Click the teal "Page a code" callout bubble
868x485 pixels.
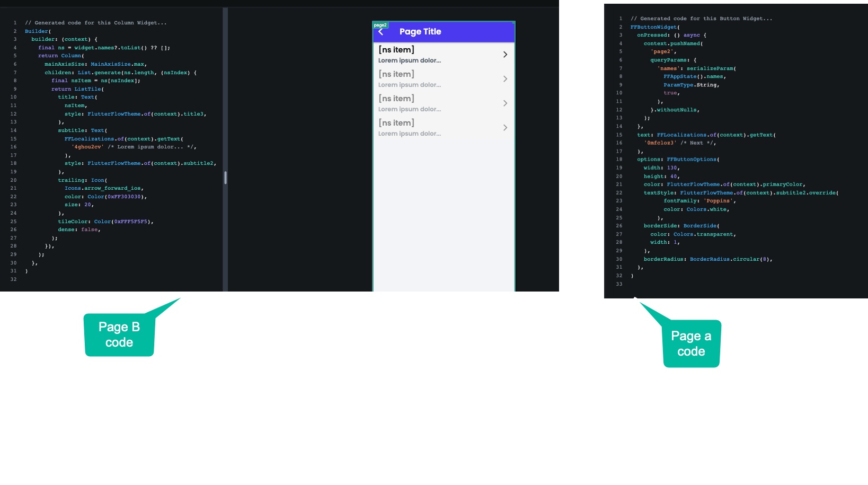[x=690, y=343]
